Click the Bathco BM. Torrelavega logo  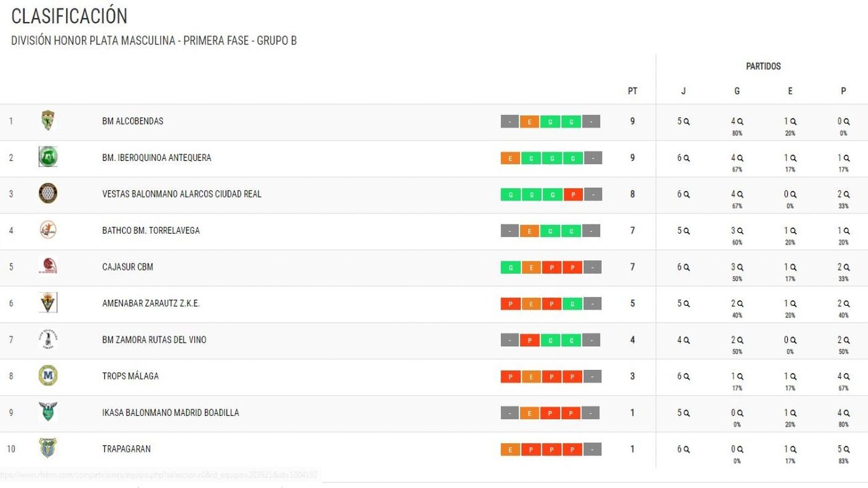pos(48,230)
